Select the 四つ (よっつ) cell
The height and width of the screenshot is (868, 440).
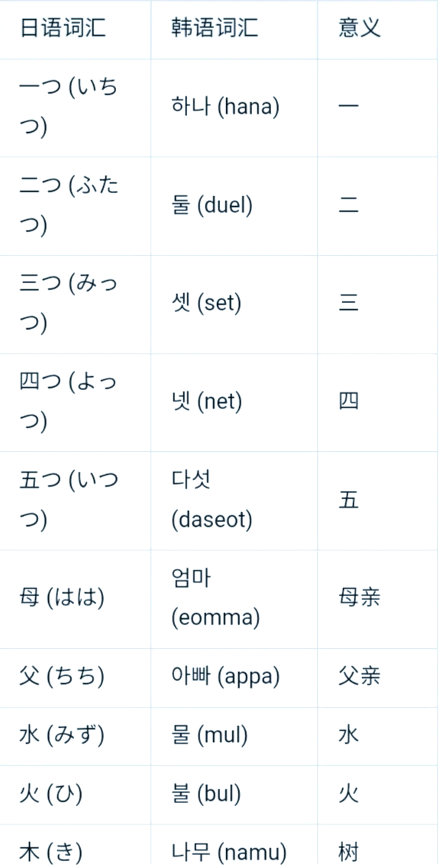(75, 402)
